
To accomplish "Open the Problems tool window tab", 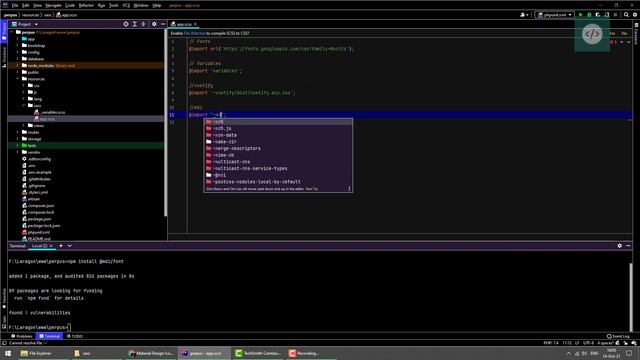I will pos(22,336).
